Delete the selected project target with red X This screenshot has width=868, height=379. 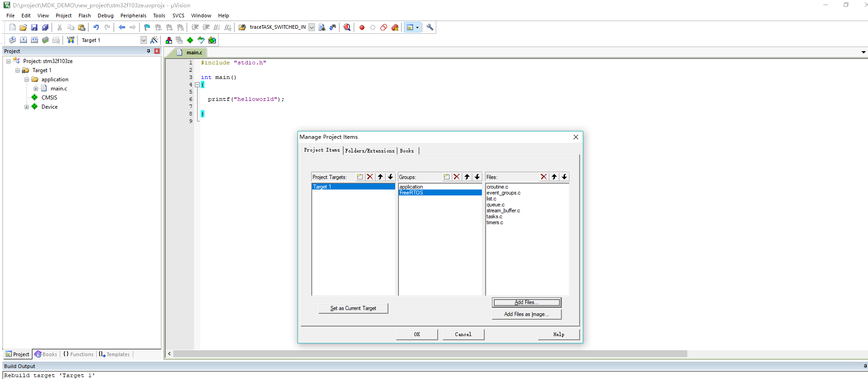click(x=370, y=177)
